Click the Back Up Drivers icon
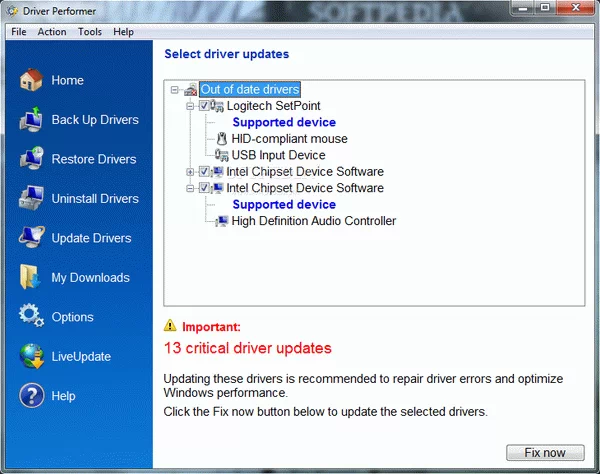 31,119
